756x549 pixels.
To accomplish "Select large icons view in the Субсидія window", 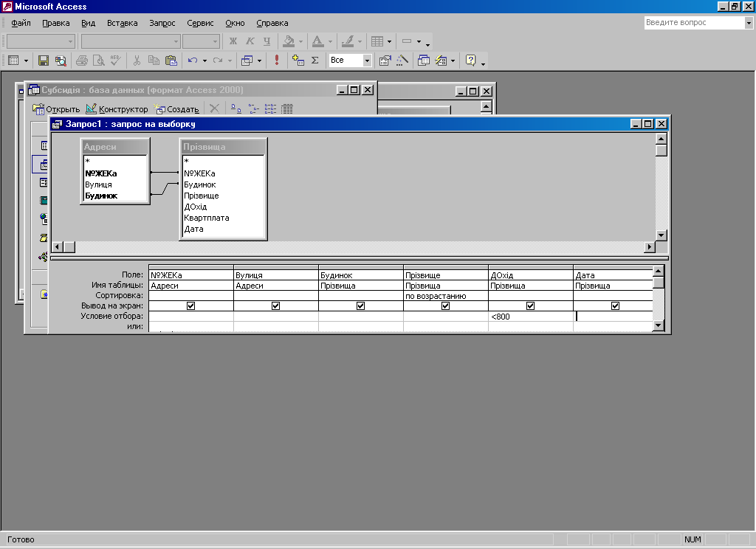I will (236, 109).
